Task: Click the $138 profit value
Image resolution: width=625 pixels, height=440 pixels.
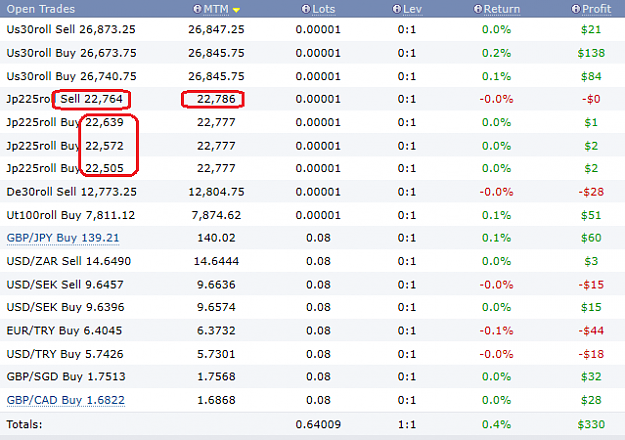Action: 591,53
